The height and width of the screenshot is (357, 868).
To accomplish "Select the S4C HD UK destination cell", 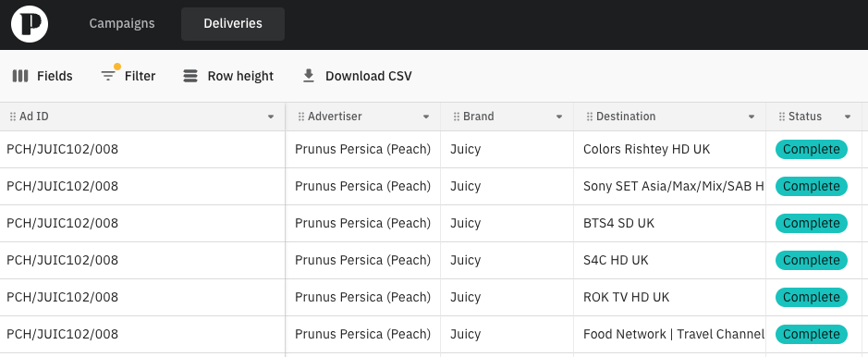I will click(x=669, y=260).
